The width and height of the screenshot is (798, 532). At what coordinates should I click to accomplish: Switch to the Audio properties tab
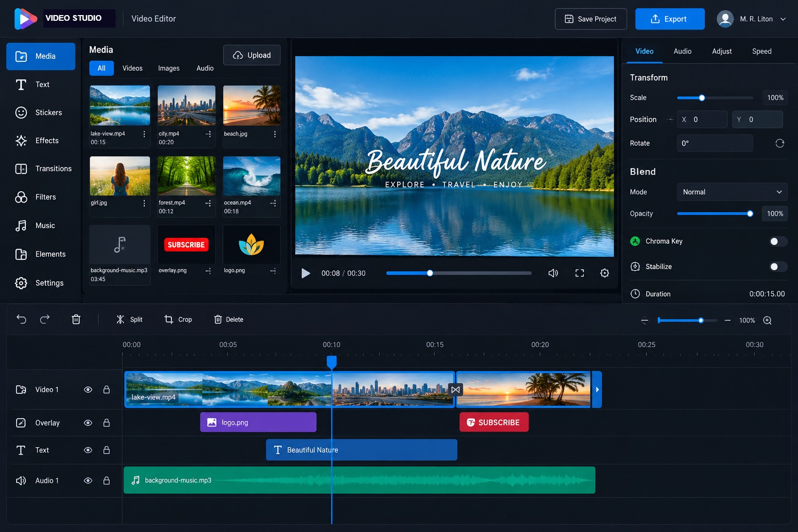[682, 51]
